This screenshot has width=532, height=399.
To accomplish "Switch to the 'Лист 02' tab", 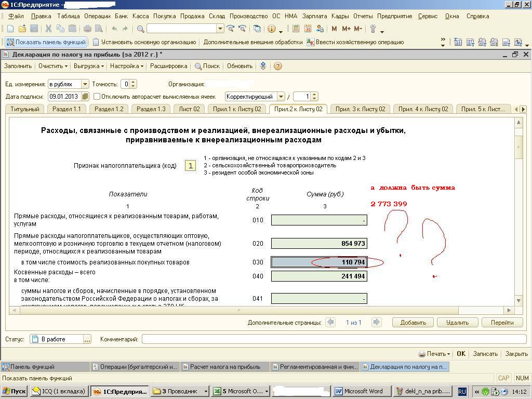I will tap(189, 109).
